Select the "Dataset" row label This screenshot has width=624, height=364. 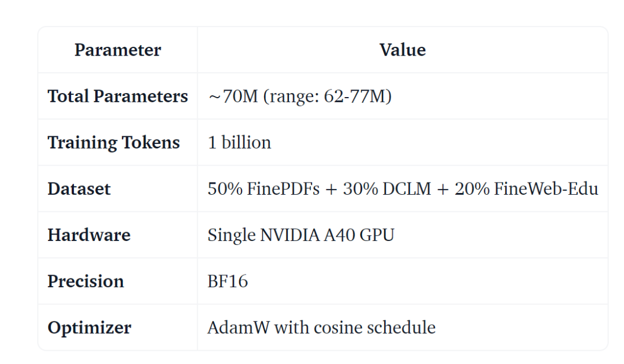[x=79, y=189]
